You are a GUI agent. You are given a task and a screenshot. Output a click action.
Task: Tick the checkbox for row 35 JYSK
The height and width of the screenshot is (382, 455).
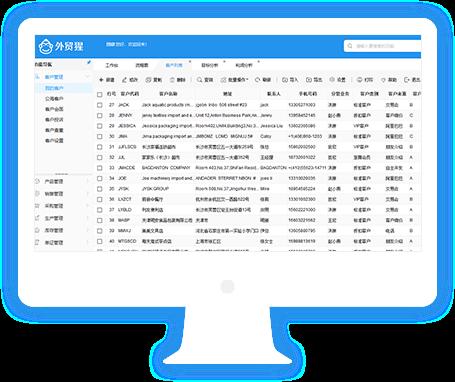100,189
